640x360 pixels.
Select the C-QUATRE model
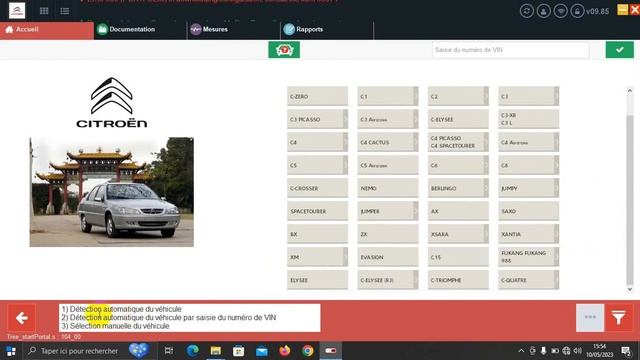coord(529,280)
